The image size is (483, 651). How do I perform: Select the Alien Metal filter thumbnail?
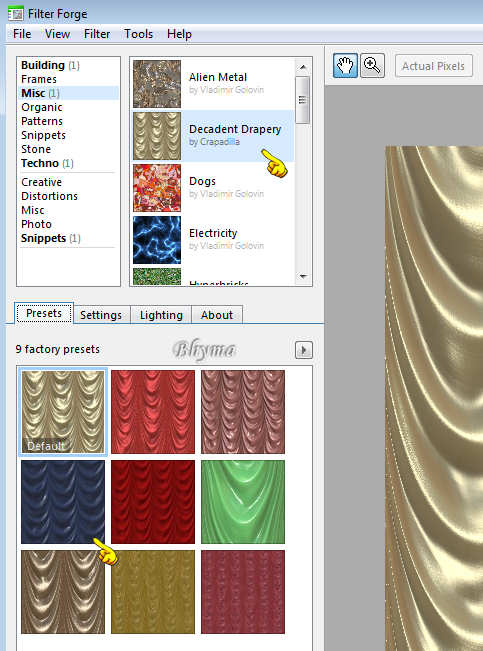(157, 84)
